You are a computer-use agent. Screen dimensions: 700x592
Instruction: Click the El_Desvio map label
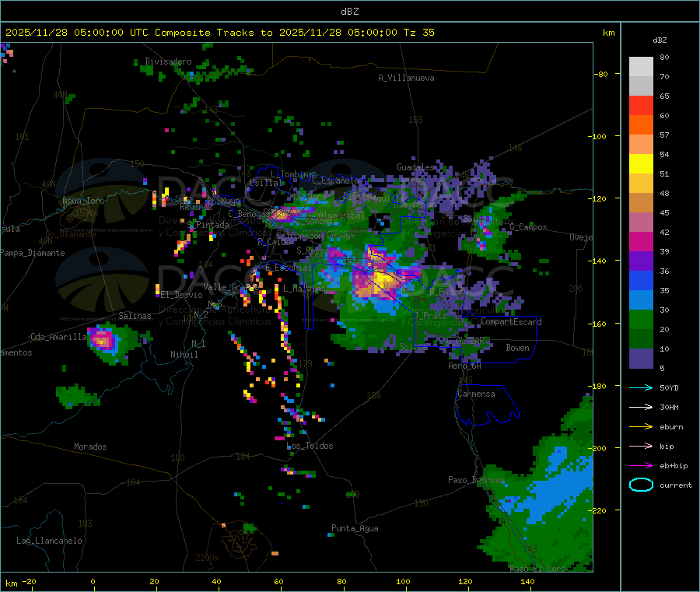click(x=181, y=295)
